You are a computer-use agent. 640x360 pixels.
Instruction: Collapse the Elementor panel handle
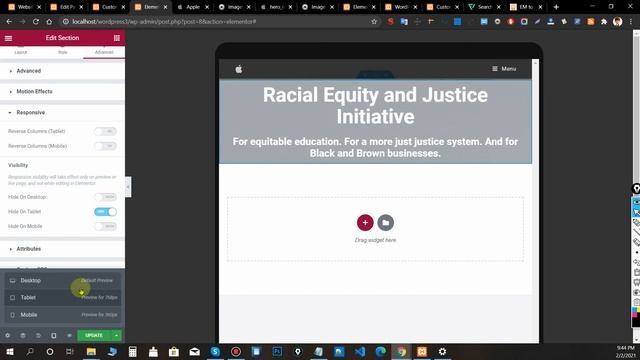(x=128, y=187)
